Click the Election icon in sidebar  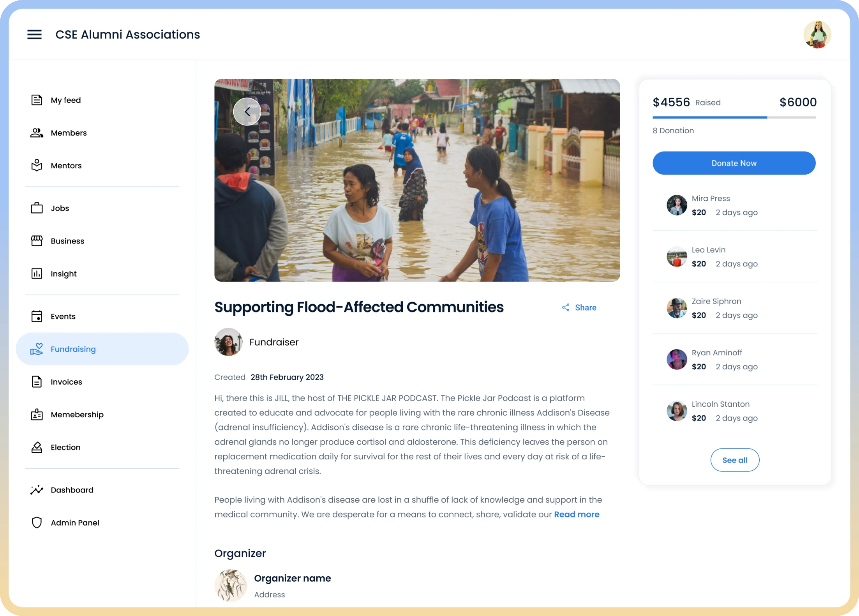pyautogui.click(x=37, y=447)
